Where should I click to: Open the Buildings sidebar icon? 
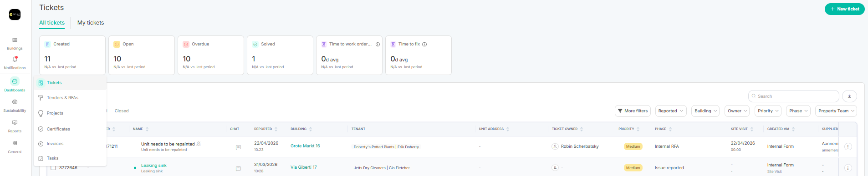pos(15,40)
